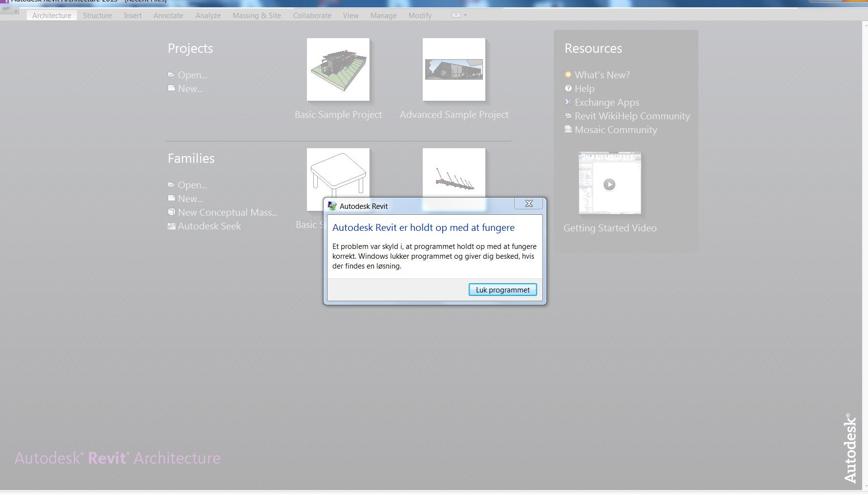
Task: Click the Autodesk Seek icon
Action: pyautogui.click(x=172, y=226)
